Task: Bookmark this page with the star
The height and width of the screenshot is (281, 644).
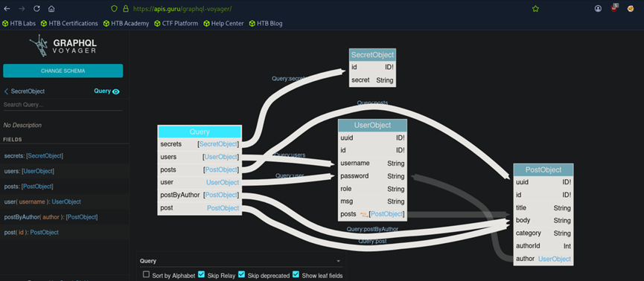Action: 535,9
